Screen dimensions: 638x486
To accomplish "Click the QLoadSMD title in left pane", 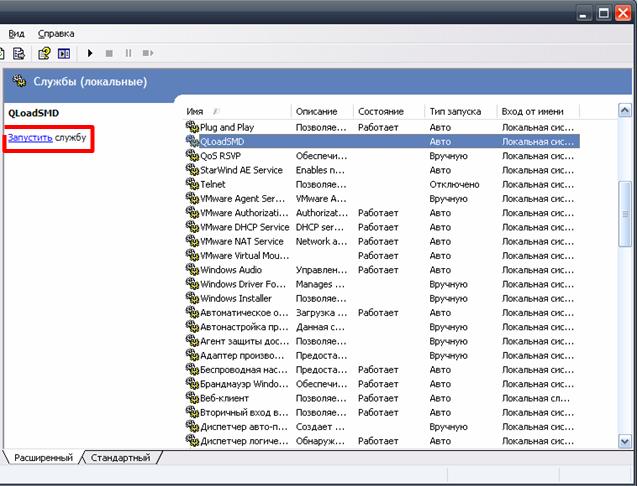I will [33, 113].
